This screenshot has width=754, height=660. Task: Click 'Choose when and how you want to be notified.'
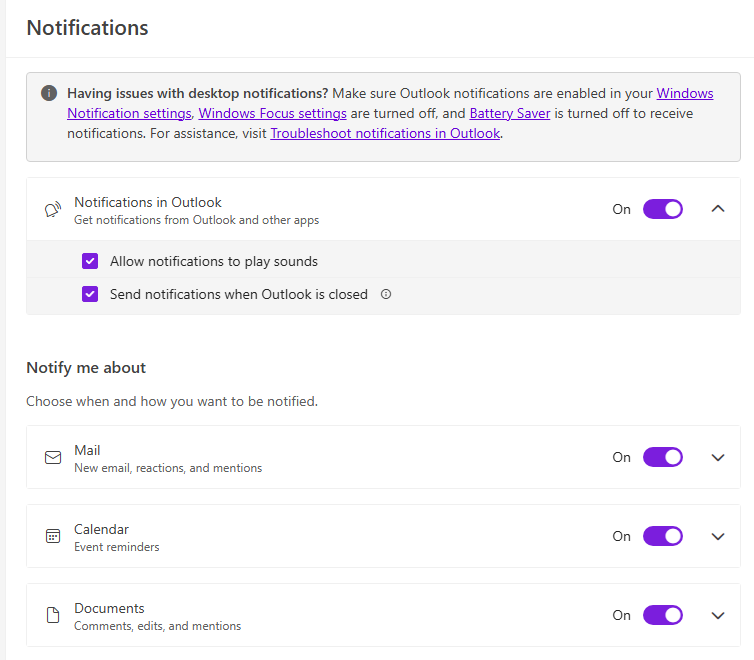[x=172, y=401]
